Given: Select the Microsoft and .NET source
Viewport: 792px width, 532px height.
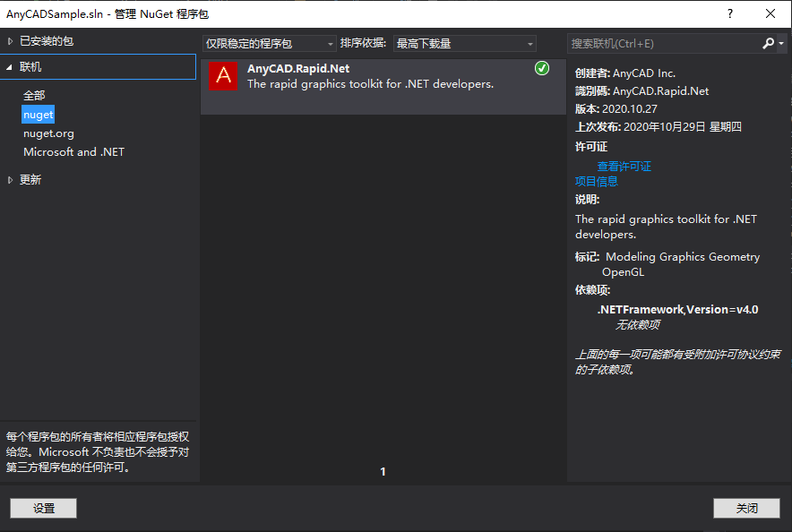Looking at the screenshot, I should point(73,152).
